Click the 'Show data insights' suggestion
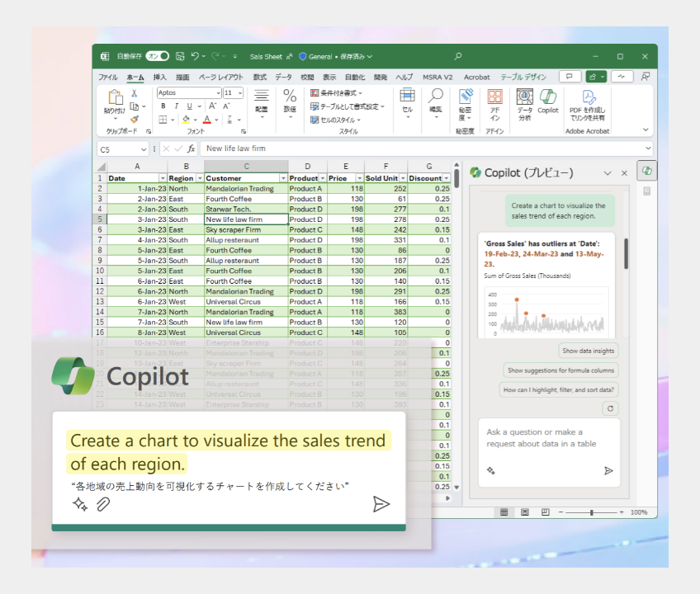700x594 pixels. coord(588,351)
